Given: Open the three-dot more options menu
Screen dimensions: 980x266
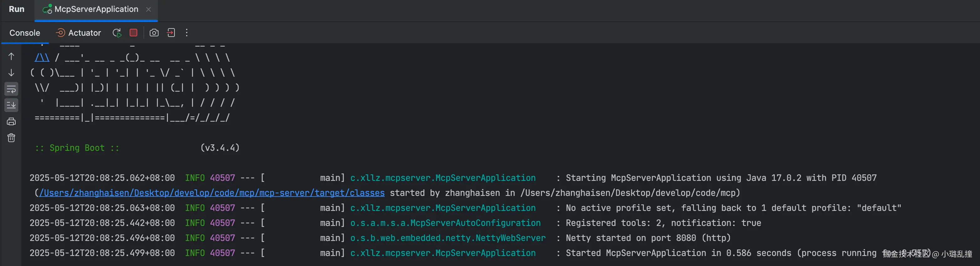Looking at the screenshot, I should [187, 33].
